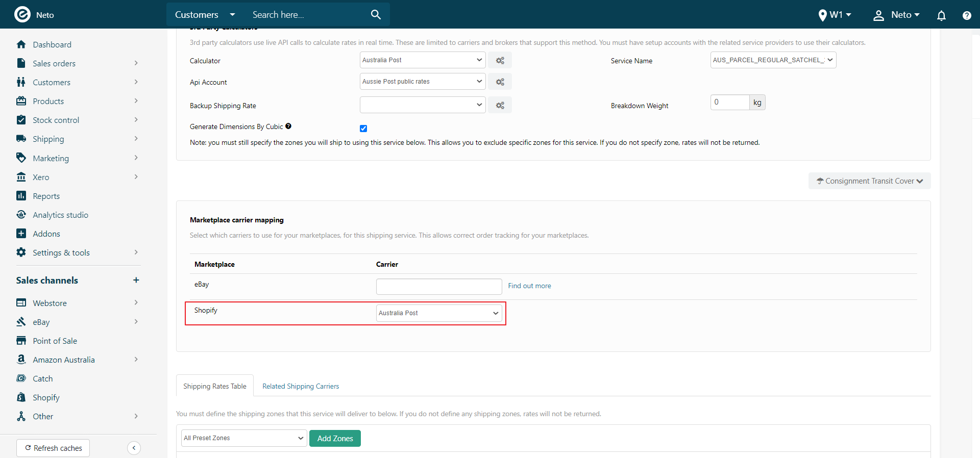
Task: Open the Backup Shipping Rate dropdown
Action: click(x=423, y=105)
